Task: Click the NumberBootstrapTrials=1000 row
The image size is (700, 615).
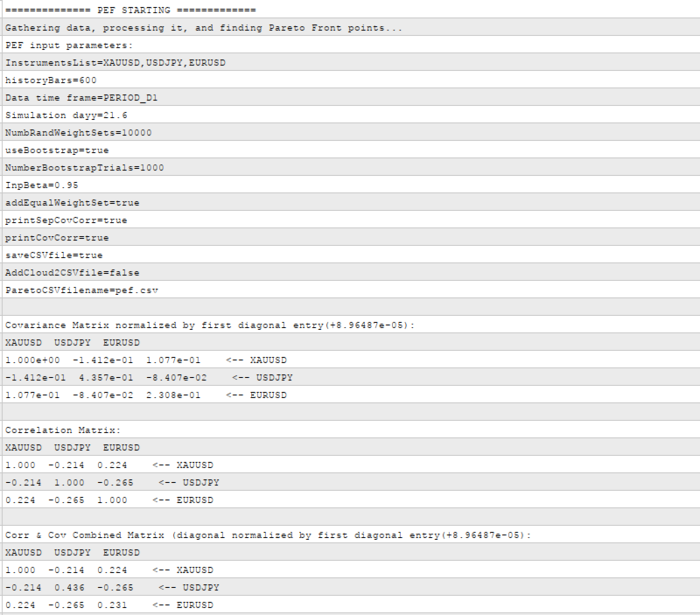Action: [351, 167]
